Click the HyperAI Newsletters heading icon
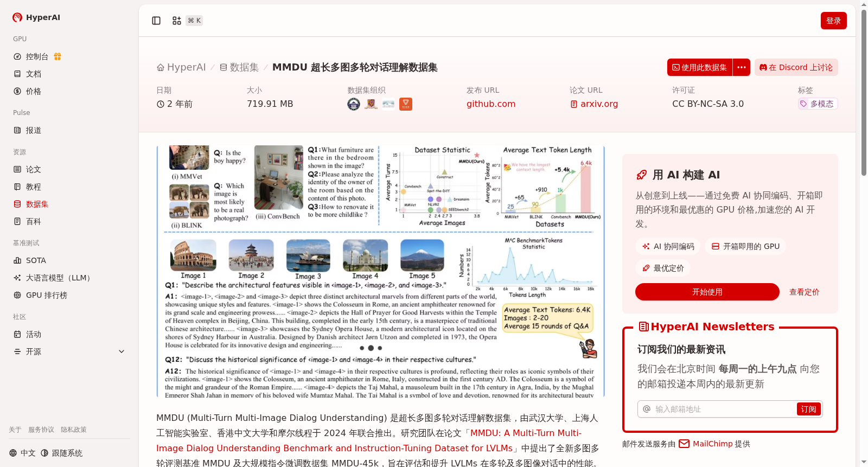Viewport: 868px width, 467px height. 644,327
